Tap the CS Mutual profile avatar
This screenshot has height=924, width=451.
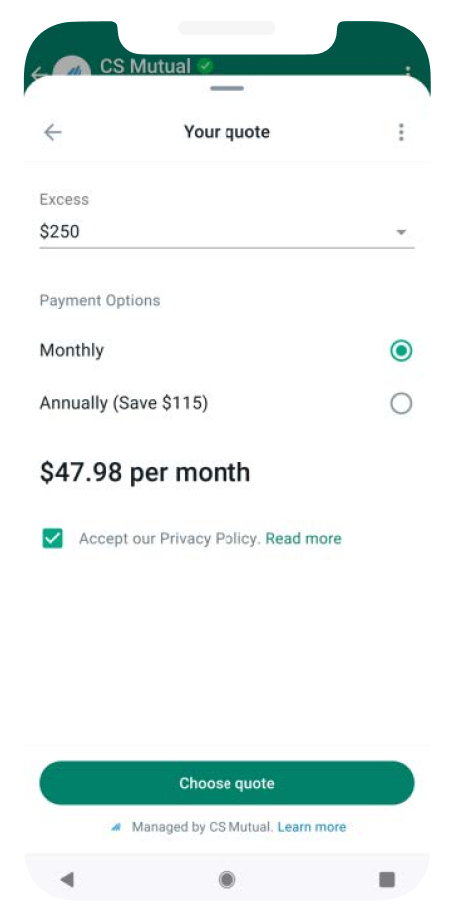71,71
